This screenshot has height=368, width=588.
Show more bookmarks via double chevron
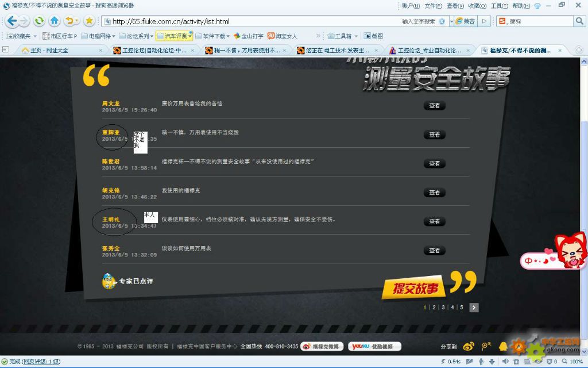pyautogui.click(x=318, y=36)
